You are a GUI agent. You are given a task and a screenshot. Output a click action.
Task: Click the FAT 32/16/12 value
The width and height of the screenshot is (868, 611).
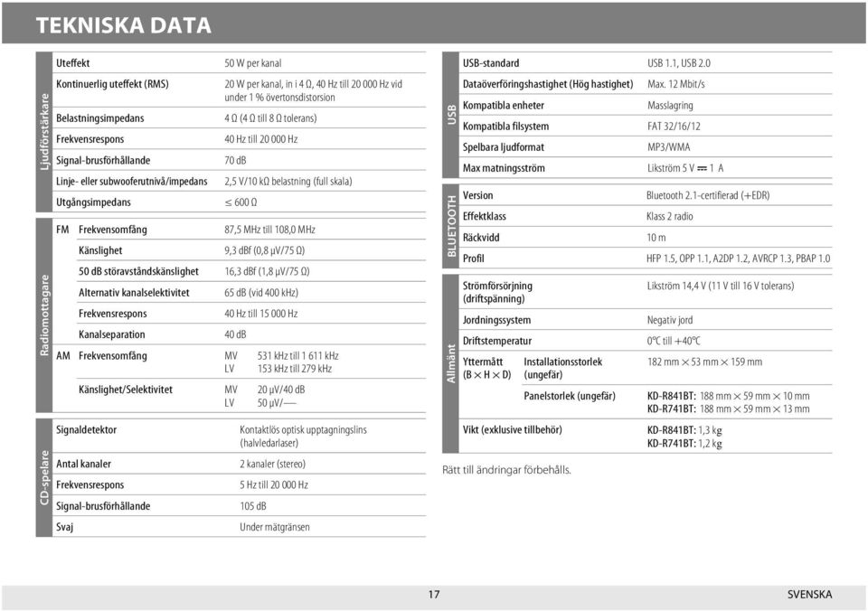(x=674, y=127)
